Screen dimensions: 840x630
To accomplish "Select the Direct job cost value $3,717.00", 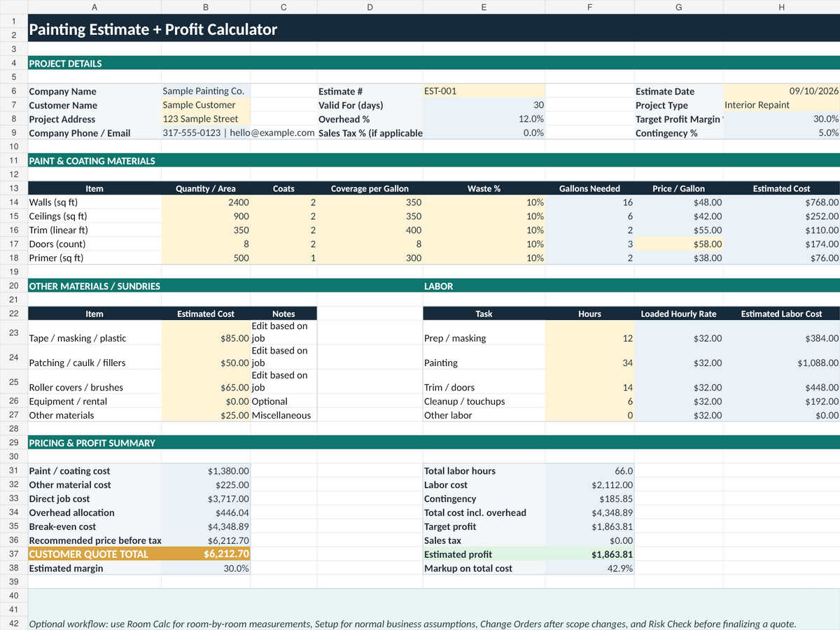I will [x=205, y=499].
